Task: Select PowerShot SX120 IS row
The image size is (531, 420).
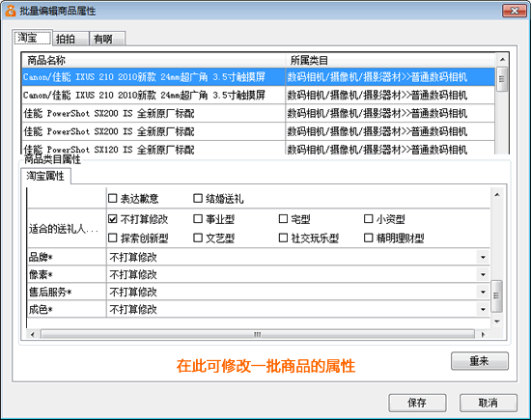Action: 154,149
